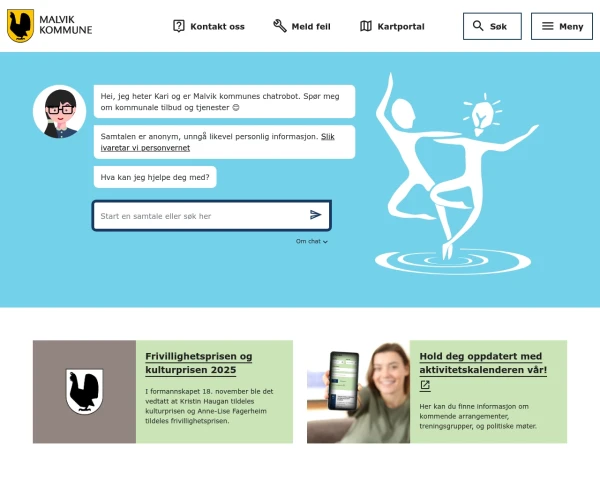Click the Søk button

click(492, 26)
